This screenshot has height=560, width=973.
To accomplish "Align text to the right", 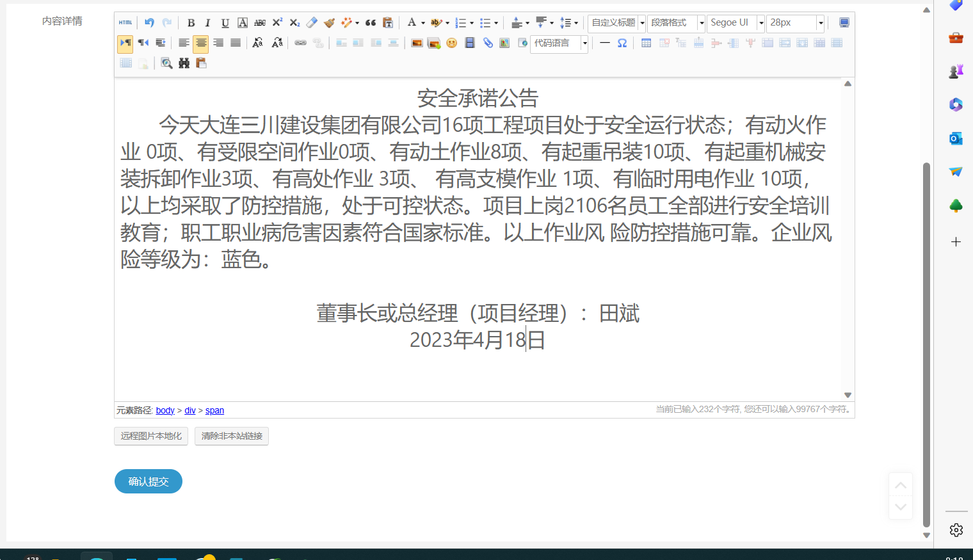I will click(218, 43).
